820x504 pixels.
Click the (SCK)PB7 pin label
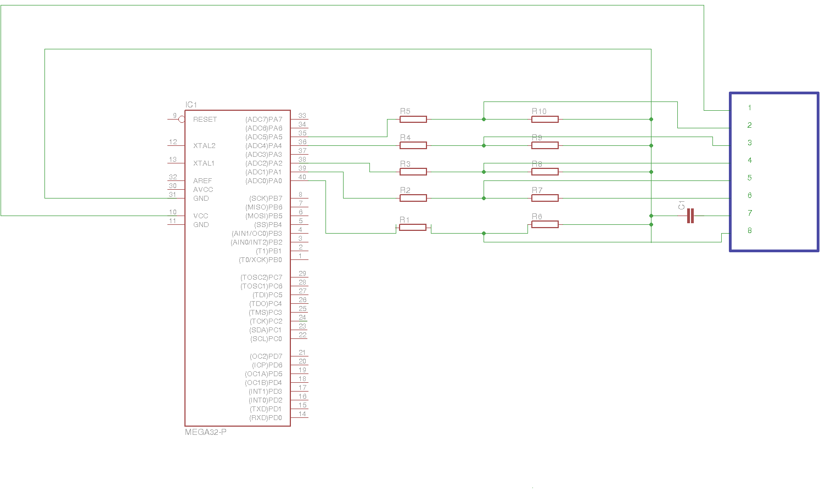pos(266,199)
